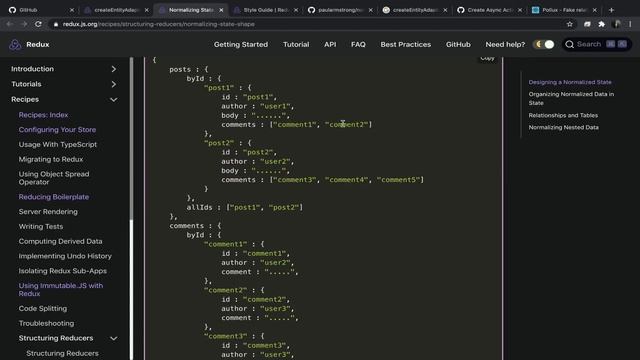Open Computing Derived Data sidebar link
Screen dimensions: 640x360
(x=60, y=241)
